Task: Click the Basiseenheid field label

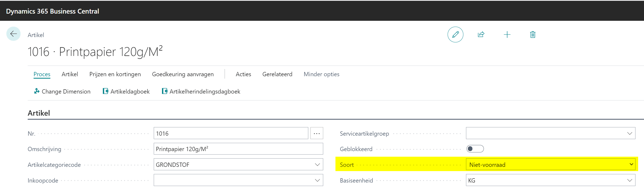Action: coord(356,180)
